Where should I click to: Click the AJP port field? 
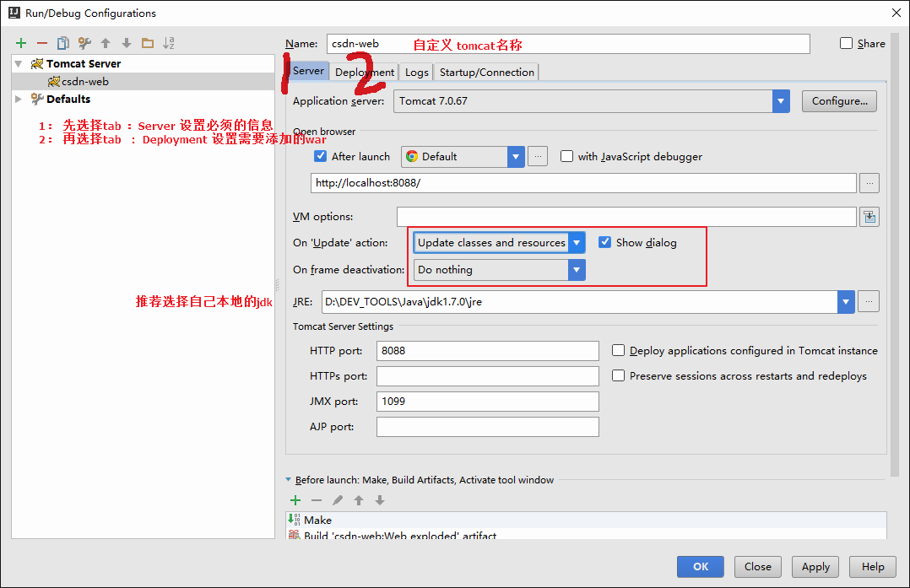[488, 427]
